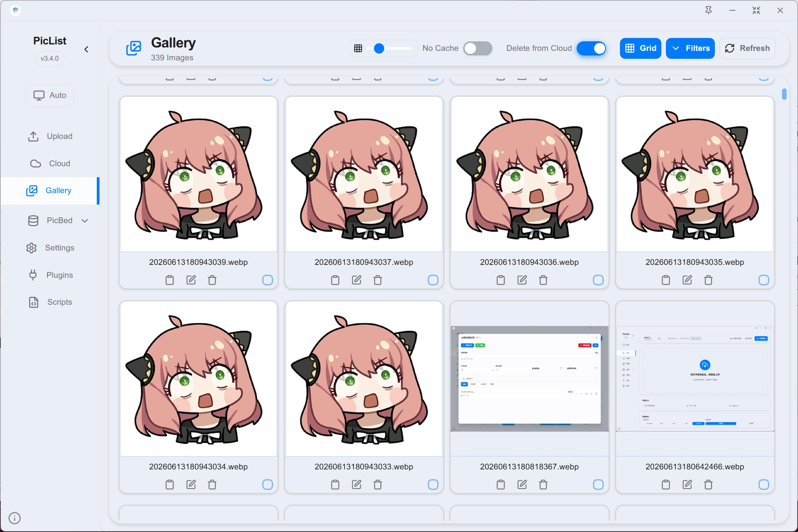798x532 pixels.
Task: Edit image 20260613180943037.webp
Action: (x=356, y=280)
